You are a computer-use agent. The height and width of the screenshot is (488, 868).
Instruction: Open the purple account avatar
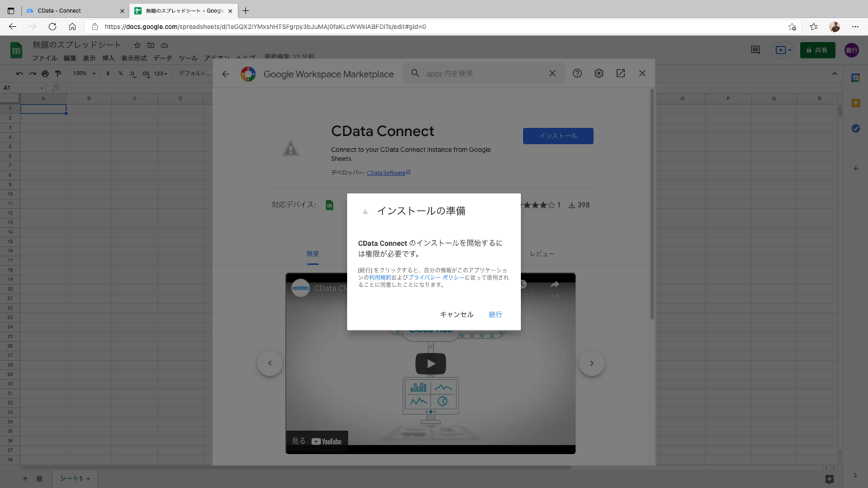(851, 50)
